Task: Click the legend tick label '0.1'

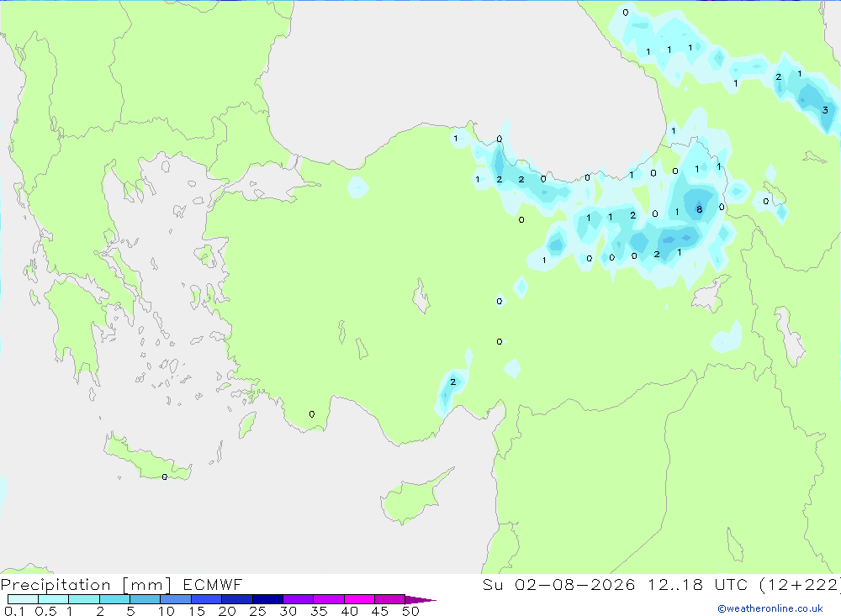Action: tap(14, 611)
